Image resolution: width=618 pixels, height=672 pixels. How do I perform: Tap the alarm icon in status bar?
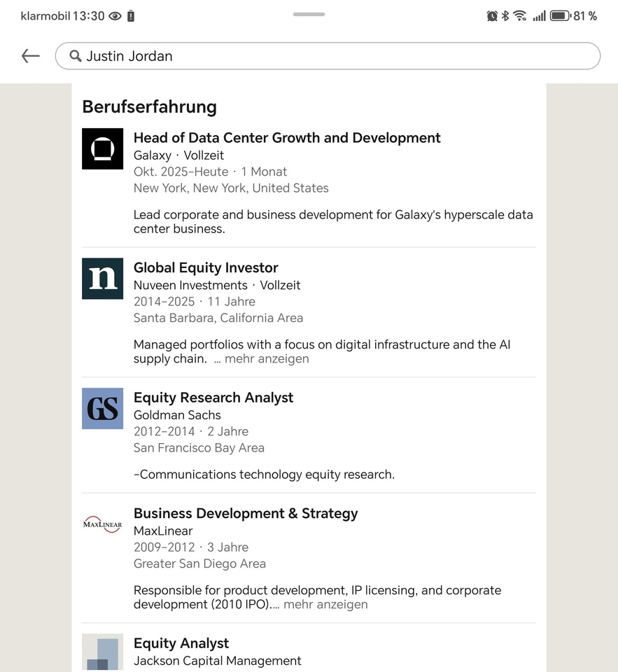[492, 16]
